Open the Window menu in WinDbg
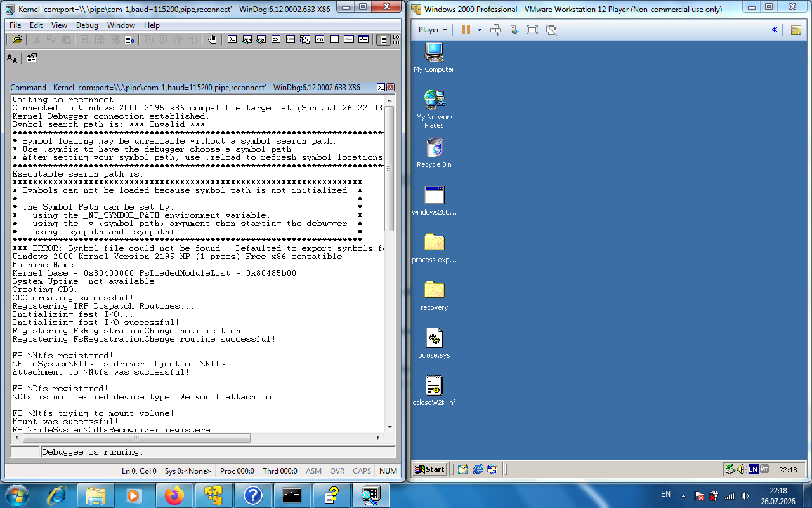Screen dimensions: 812x508 pos(121,25)
